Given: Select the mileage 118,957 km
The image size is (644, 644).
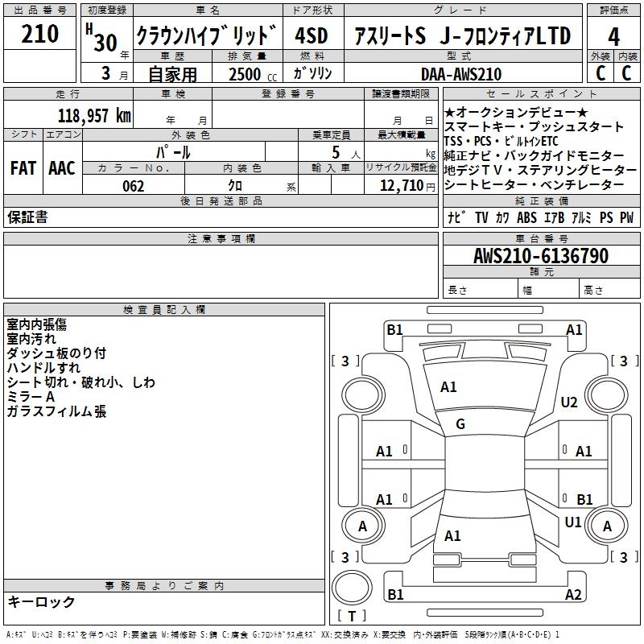Looking at the screenshot, I should pyautogui.click(x=94, y=115).
